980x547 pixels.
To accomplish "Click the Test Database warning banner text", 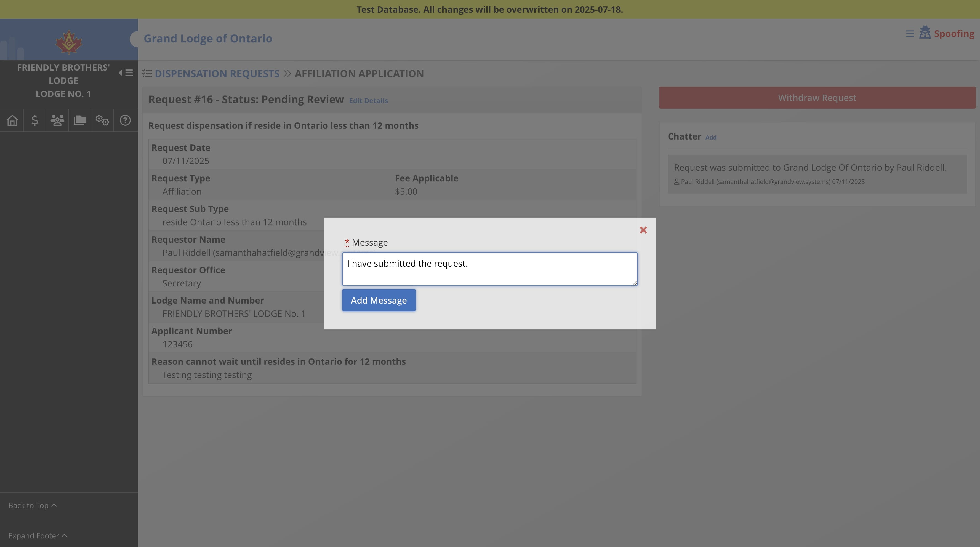I will pyautogui.click(x=490, y=9).
